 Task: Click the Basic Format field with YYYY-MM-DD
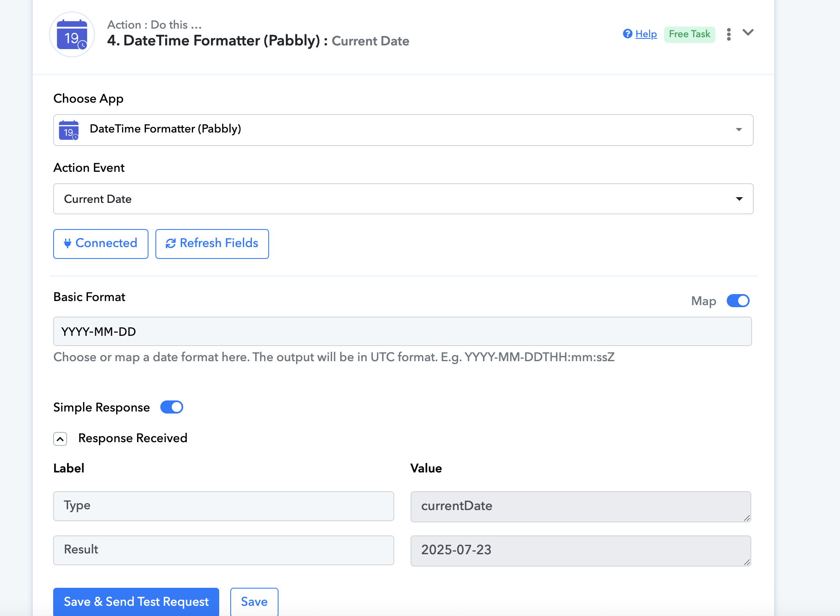[x=402, y=331]
